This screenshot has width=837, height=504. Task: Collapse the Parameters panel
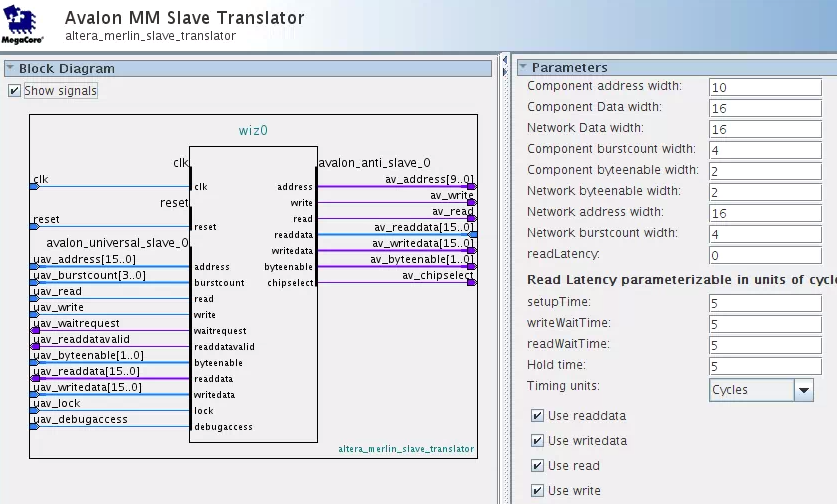[x=523, y=67]
